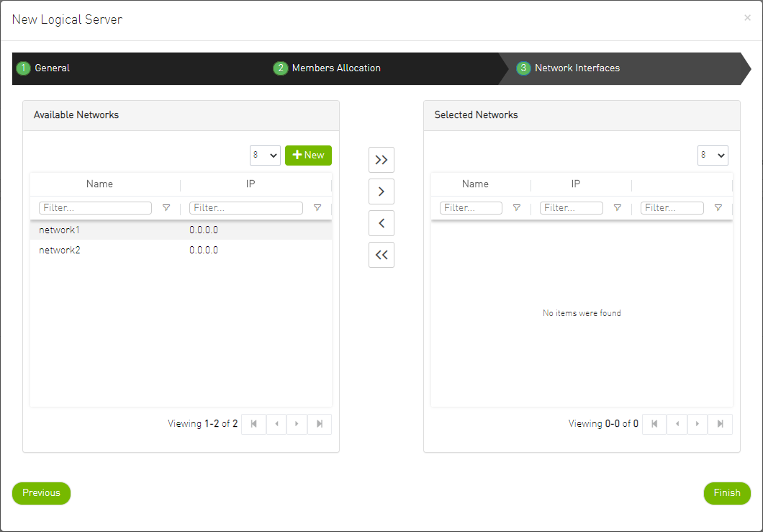
Task: Click the Previous button
Action: [41, 493]
